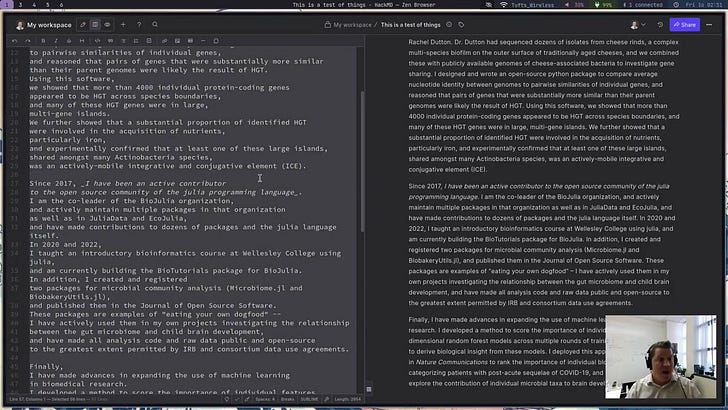Open search magnifier in top bar
This screenshot has height=410, width=728.
(155, 25)
